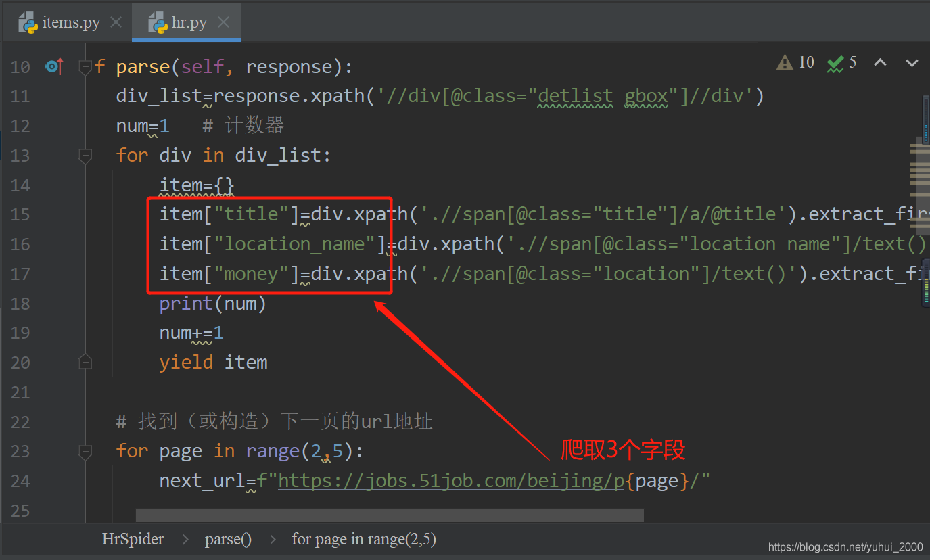
Task: Click 'for div in div_list:' line
Action: coord(224,156)
